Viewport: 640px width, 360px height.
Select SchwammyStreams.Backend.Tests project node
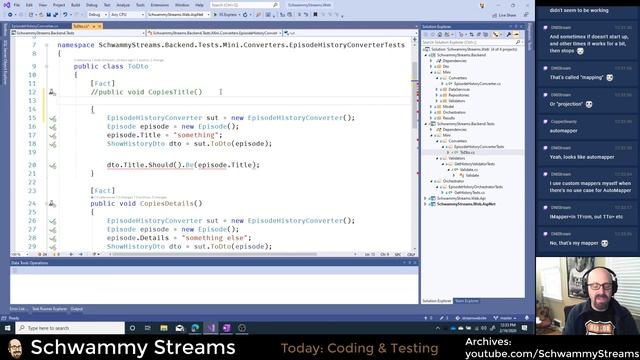tap(466, 124)
